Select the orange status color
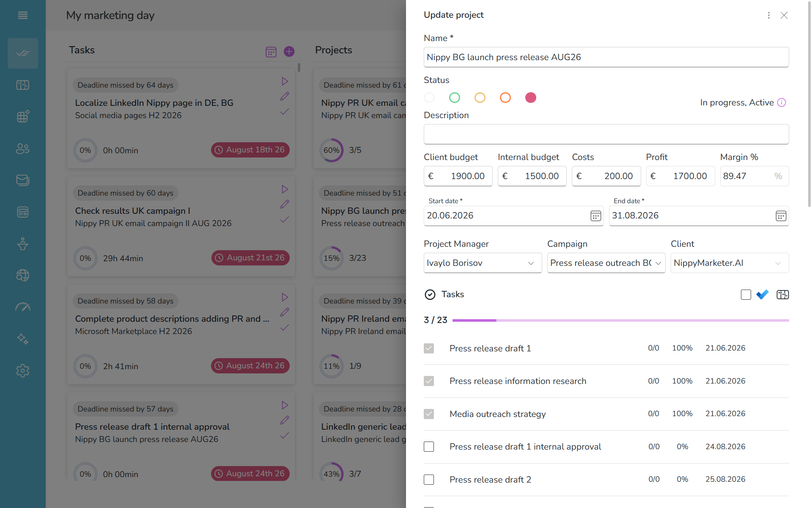Image resolution: width=812 pixels, height=508 pixels. 505,98
